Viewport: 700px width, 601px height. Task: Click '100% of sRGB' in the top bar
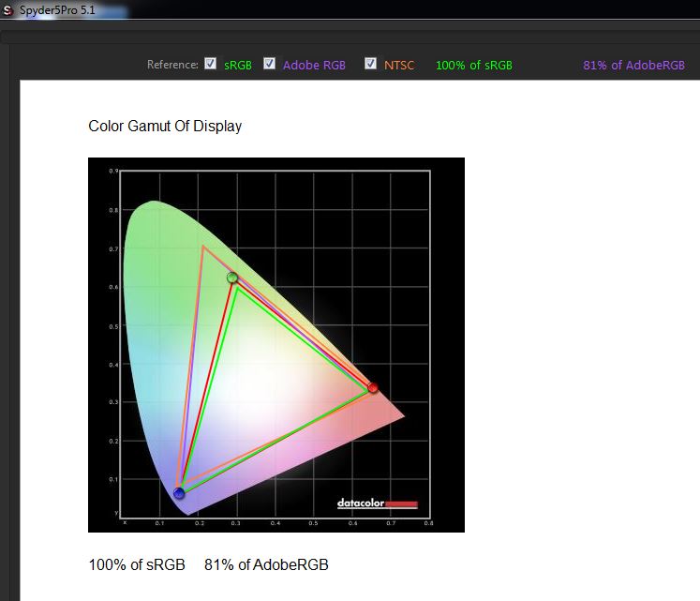pyautogui.click(x=474, y=66)
